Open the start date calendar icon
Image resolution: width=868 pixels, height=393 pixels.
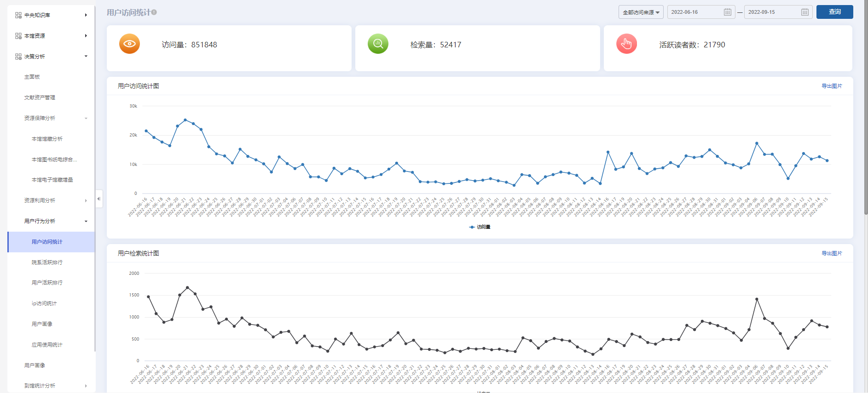pos(727,12)
